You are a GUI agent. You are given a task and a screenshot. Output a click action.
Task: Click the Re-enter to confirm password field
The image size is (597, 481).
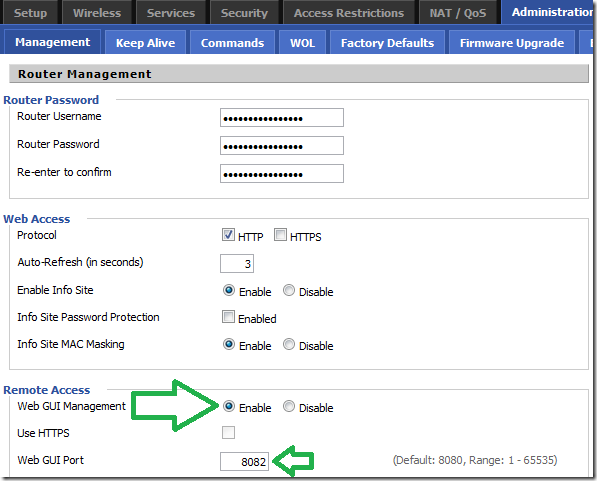(x=282, y=174)
